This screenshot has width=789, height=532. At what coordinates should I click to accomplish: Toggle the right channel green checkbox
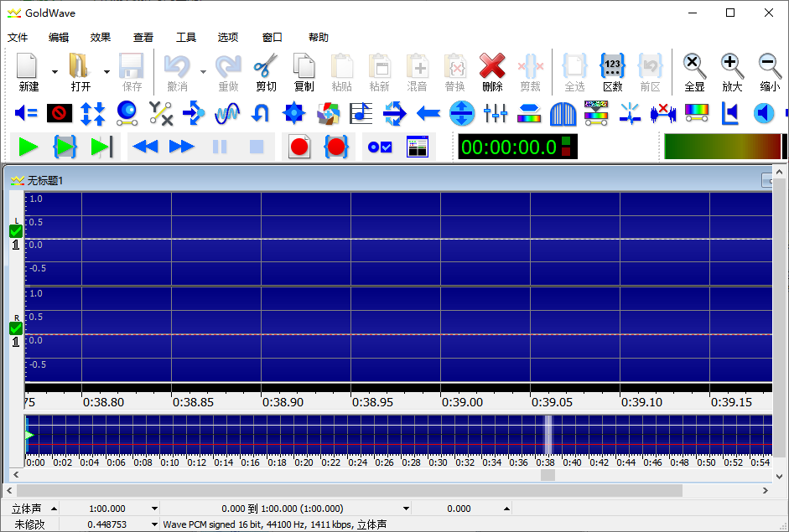pos(16,328)
